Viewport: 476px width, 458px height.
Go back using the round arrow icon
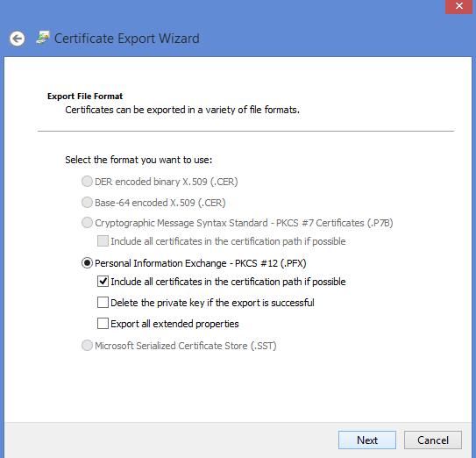17,39
